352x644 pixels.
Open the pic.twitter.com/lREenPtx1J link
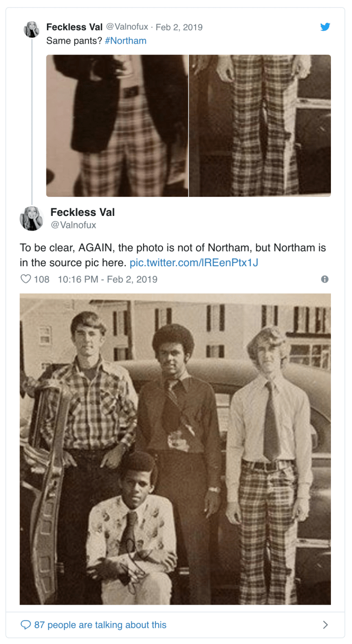click(x=194, y=262)
